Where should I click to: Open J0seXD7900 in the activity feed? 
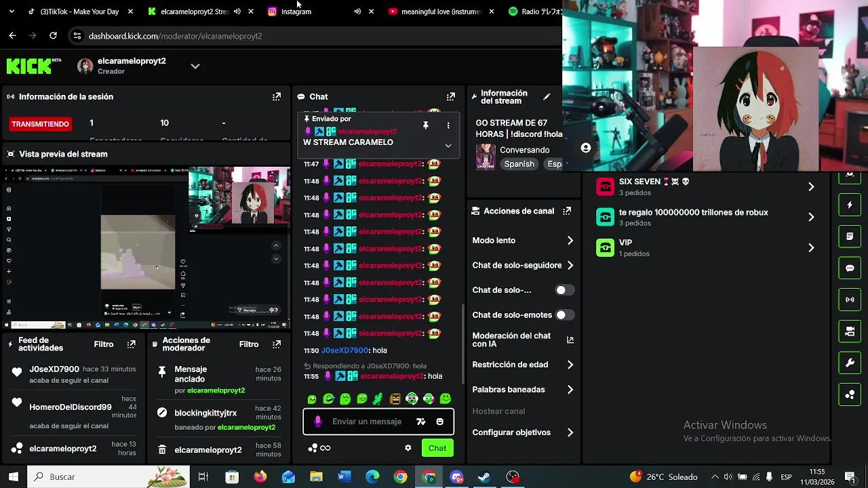coord(54,369)
